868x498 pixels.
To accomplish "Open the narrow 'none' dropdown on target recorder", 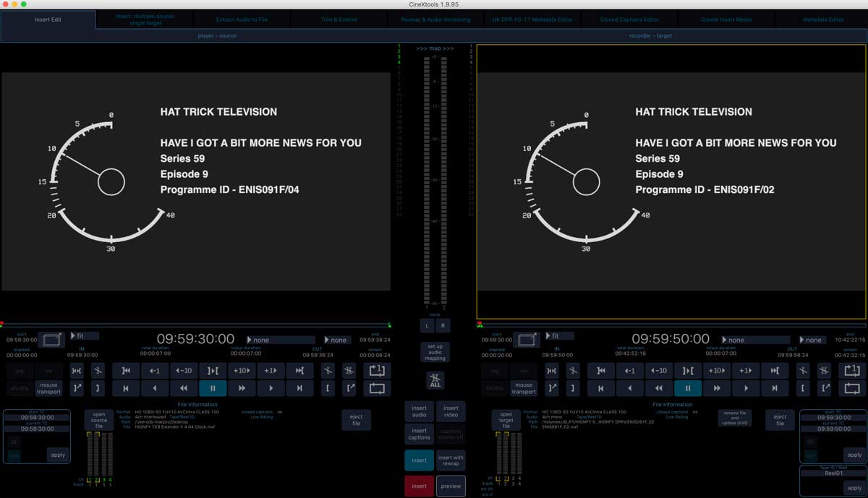I will point(812,340).
